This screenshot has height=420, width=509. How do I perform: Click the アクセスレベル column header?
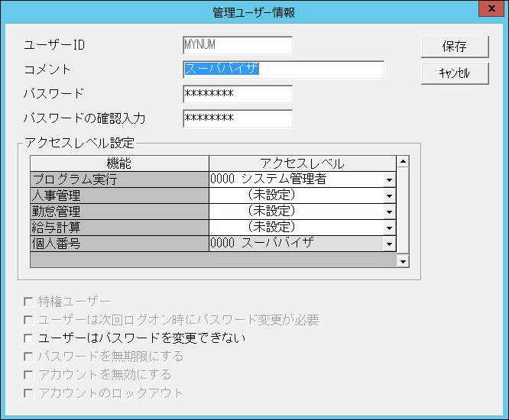(x=302, y=163)
